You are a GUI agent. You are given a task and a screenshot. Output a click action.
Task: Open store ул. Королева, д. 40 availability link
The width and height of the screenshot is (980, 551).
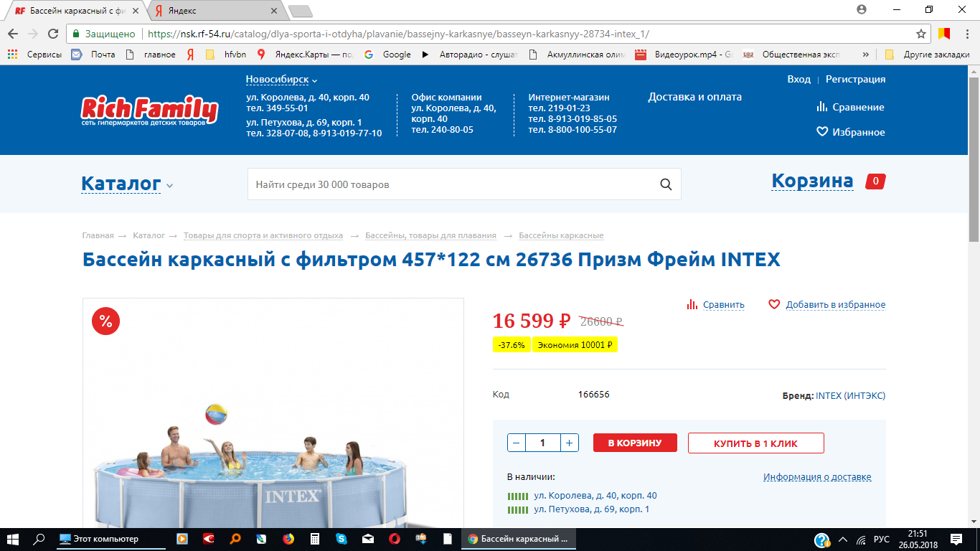(x=595, y=496)
